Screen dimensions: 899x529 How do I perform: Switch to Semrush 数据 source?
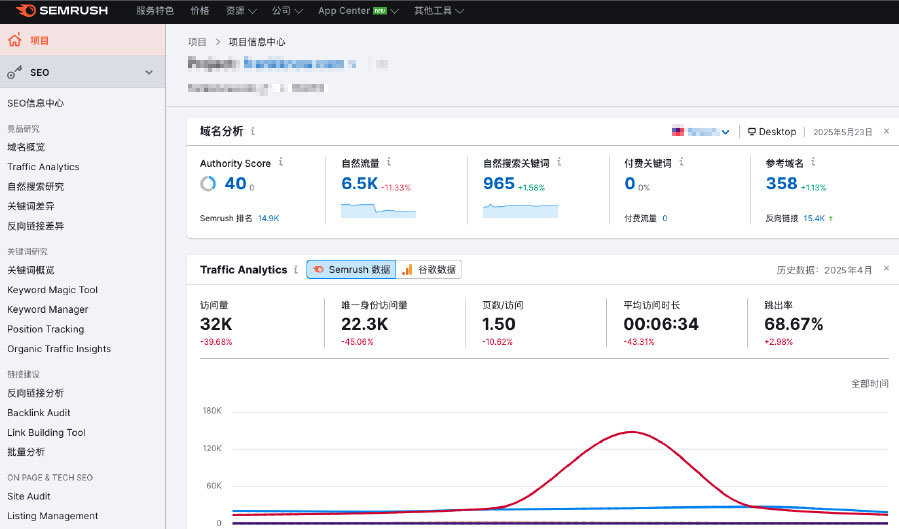pos(351,269)
